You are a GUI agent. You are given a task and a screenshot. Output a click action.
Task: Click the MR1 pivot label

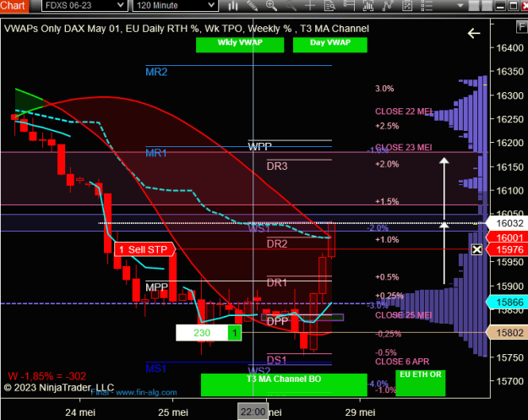[156, 153]
